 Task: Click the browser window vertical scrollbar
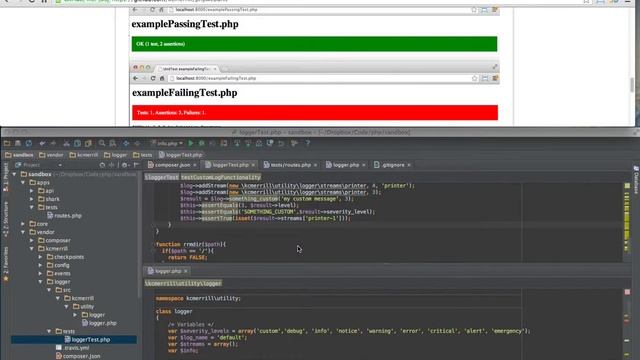click(632, 85)
